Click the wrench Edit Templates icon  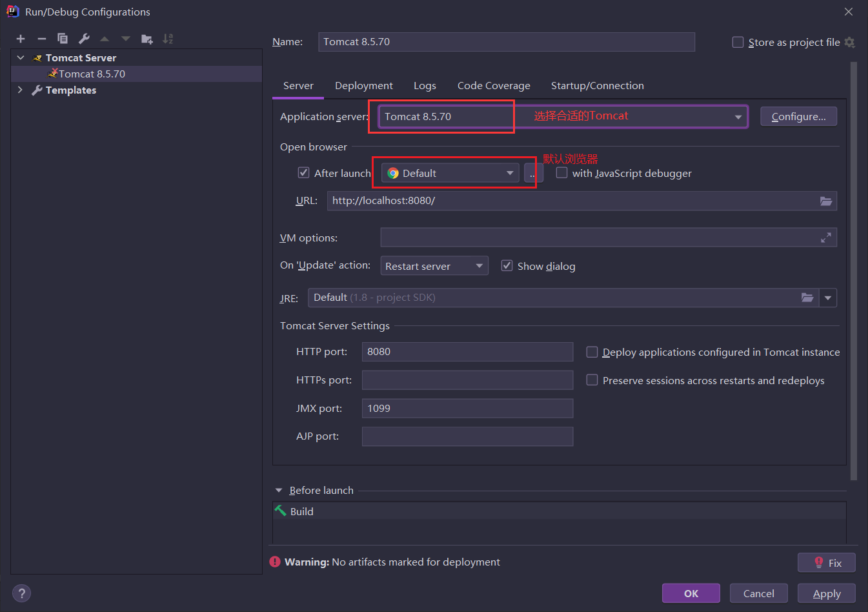coord(84,39)
